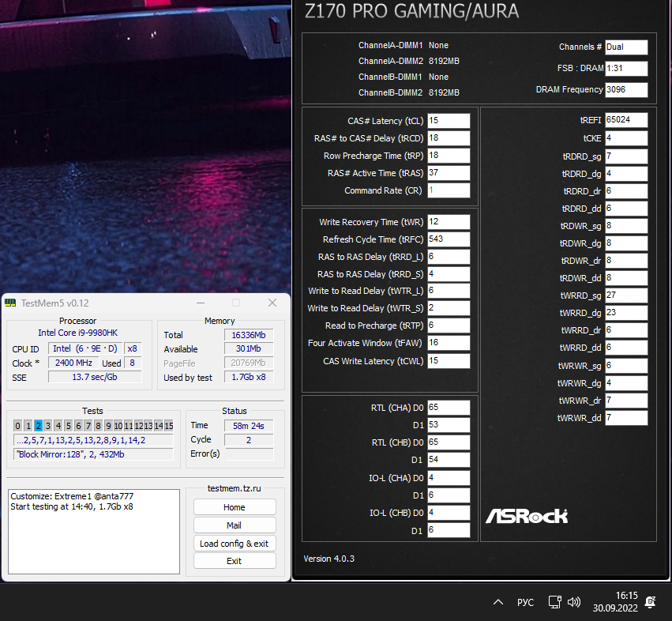Click the tWRWR_dd value field
672x621 pixels.
click(626, 418)
